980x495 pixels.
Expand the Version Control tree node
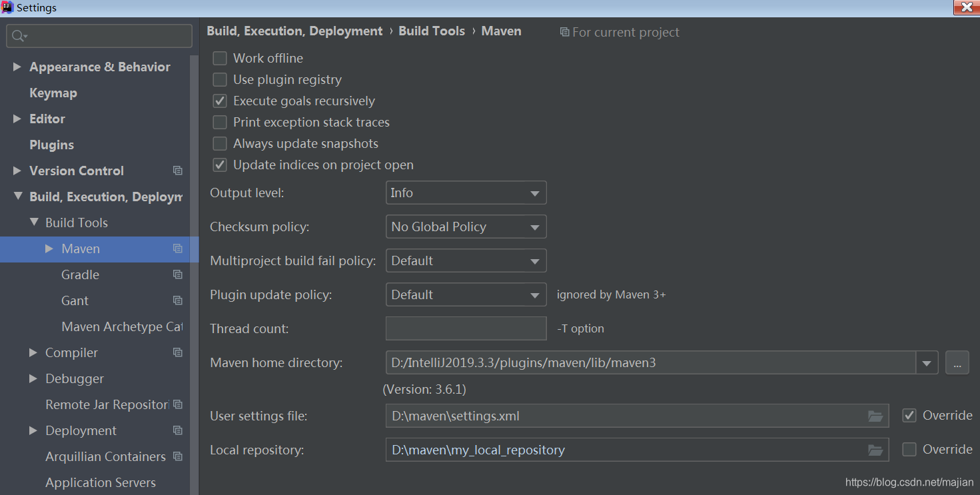tap(17, 171)
